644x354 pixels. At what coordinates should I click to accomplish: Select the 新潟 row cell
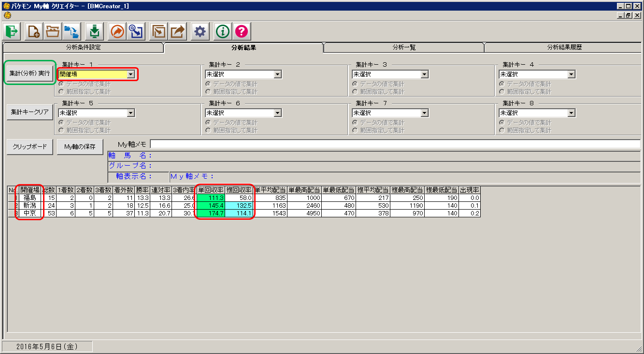coord(30,205)
